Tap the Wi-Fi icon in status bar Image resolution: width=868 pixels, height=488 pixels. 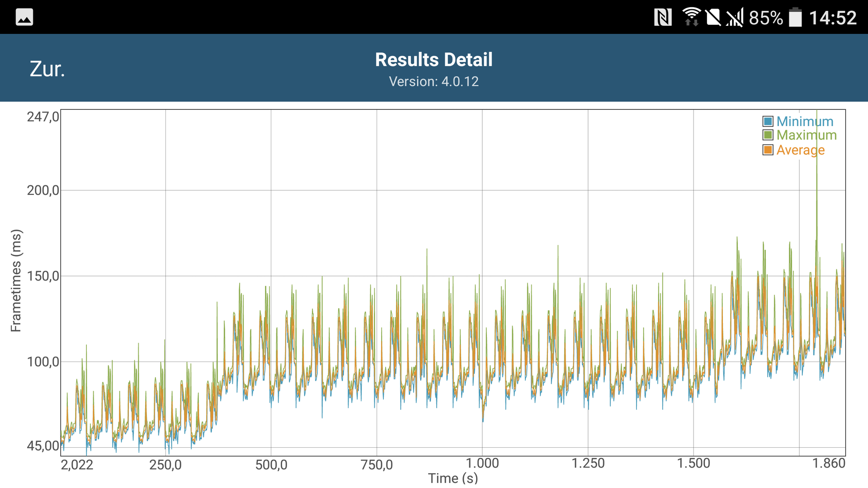(691, 17)
